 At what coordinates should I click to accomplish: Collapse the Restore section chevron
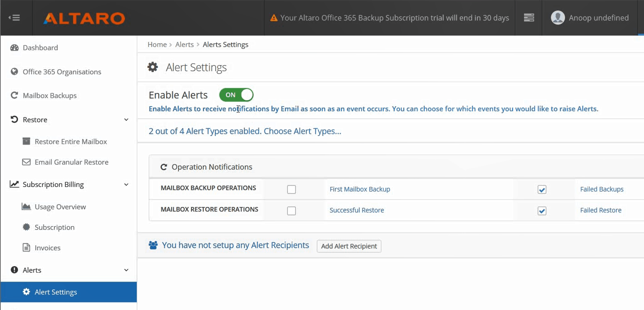(x=126, y=119)
